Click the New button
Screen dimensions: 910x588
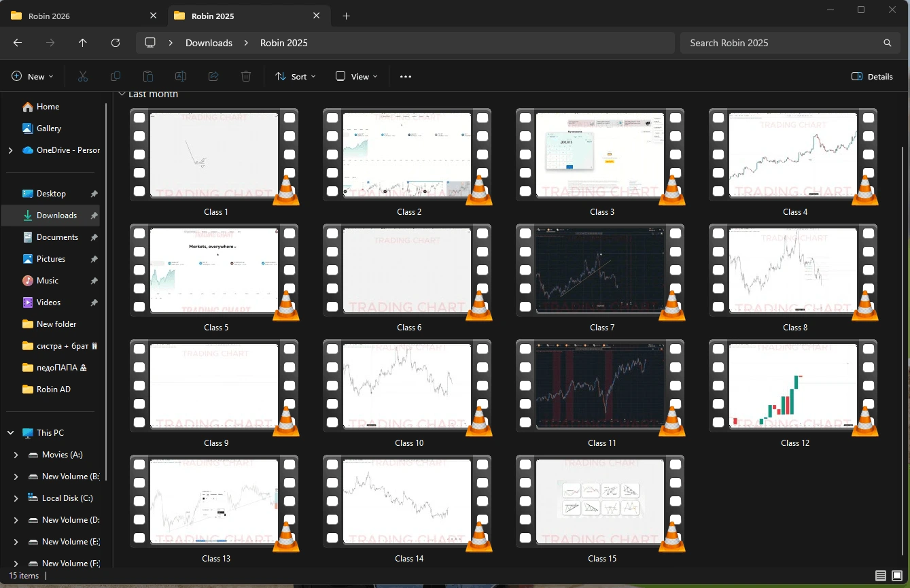[33, 77]
